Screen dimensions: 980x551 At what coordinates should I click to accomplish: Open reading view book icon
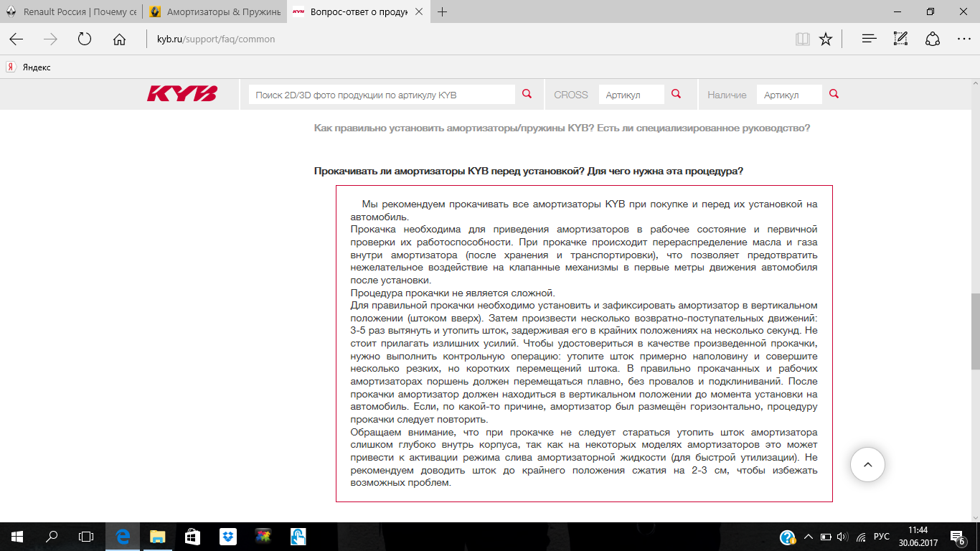tap(802, 39)
